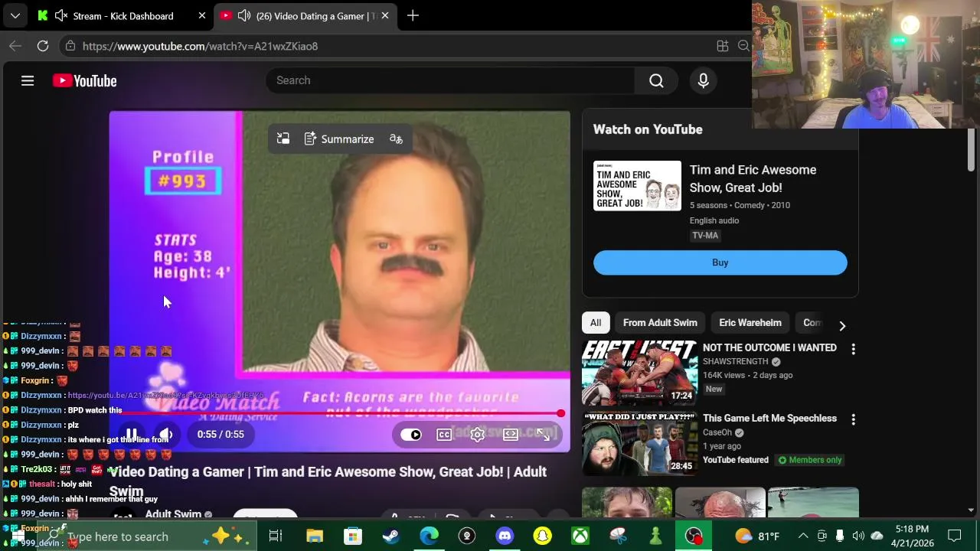Click the Adult Swim channel name
The height and width of the screenshot is (551, 980).
[x=173, y=514]
